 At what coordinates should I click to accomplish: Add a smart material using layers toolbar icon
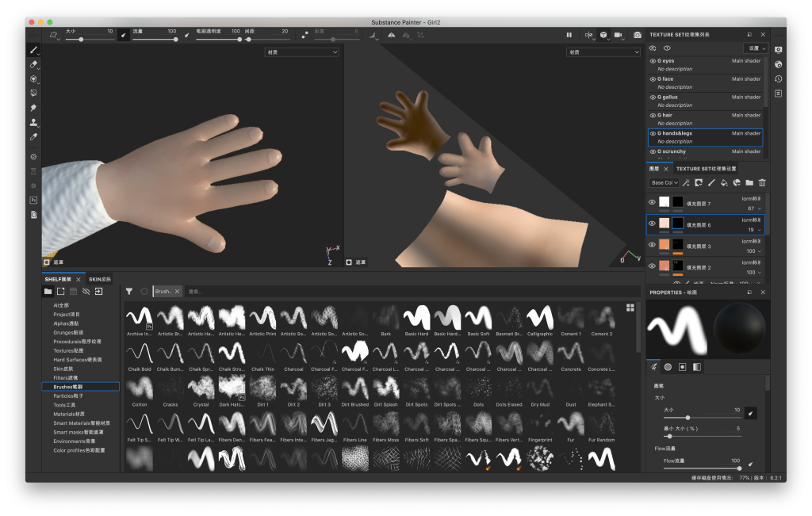point(737,182)
